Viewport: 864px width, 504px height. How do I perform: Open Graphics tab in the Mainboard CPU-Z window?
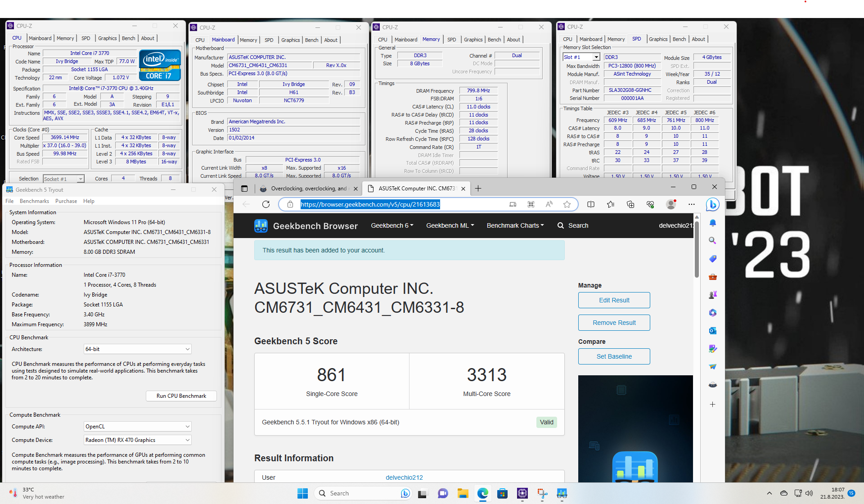[x=290, y=40]
